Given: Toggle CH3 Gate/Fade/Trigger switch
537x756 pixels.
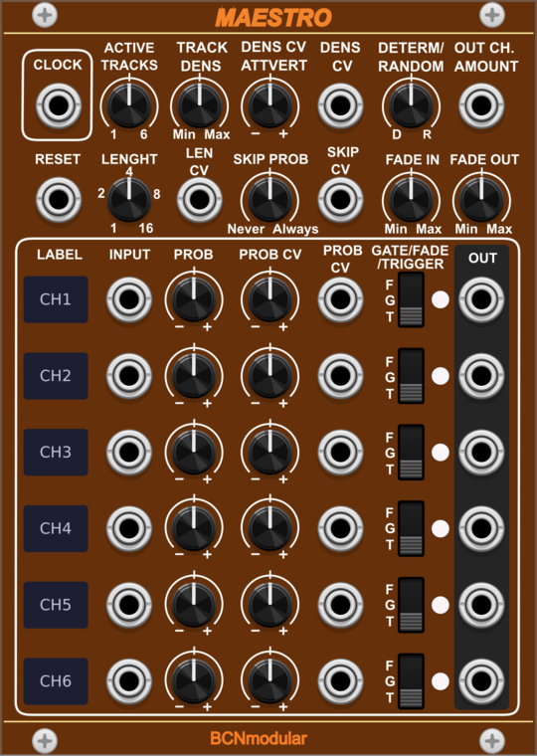Looking at the screenshot, I should (411, 453).
